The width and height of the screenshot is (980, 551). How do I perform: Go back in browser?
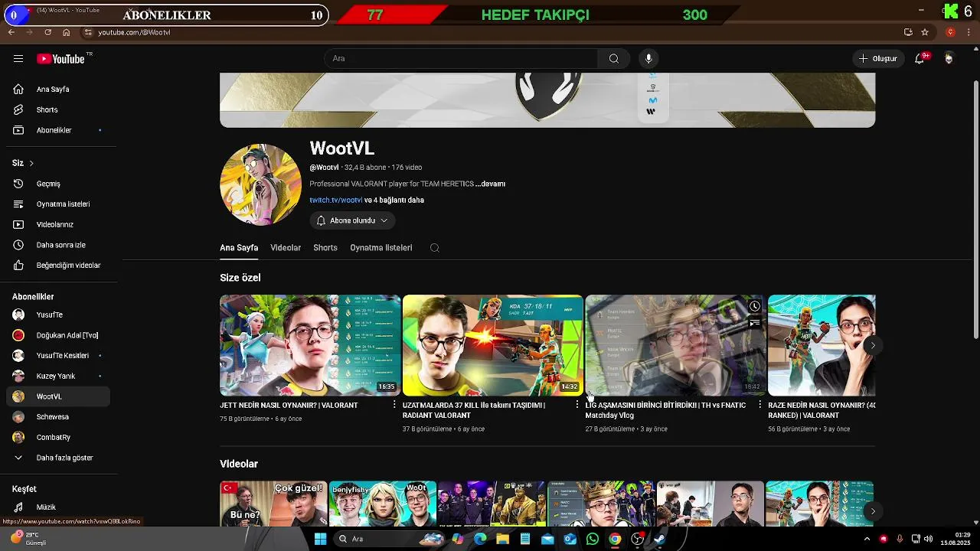tap(11, 32)
